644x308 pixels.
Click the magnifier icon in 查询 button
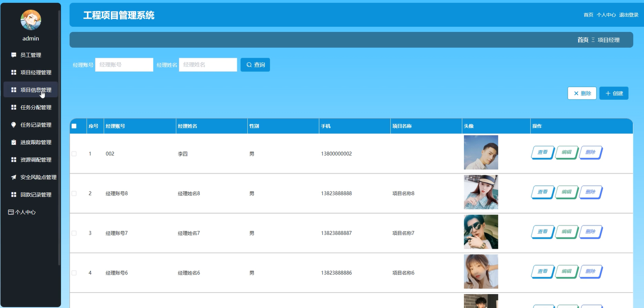point(249,65)
